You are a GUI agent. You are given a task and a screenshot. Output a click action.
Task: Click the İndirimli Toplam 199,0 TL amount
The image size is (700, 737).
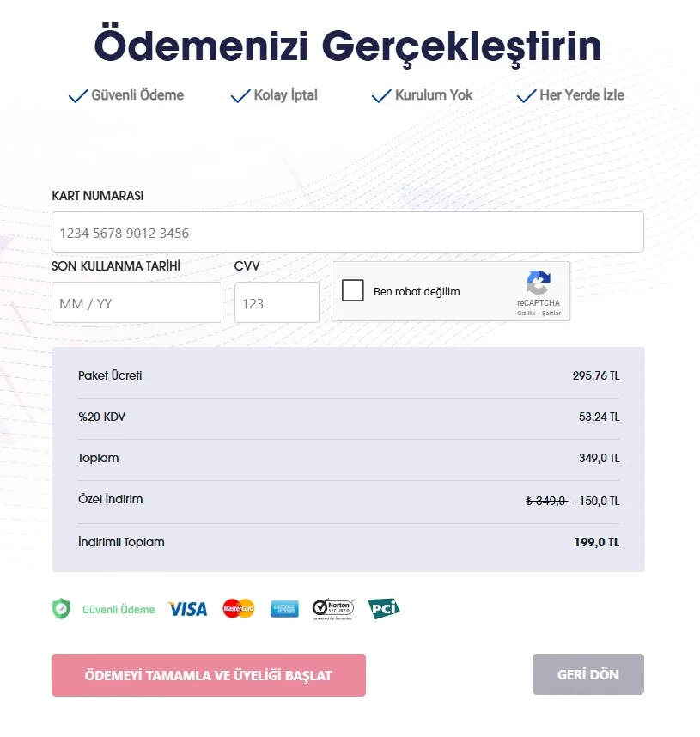click(x=596, y=542)
